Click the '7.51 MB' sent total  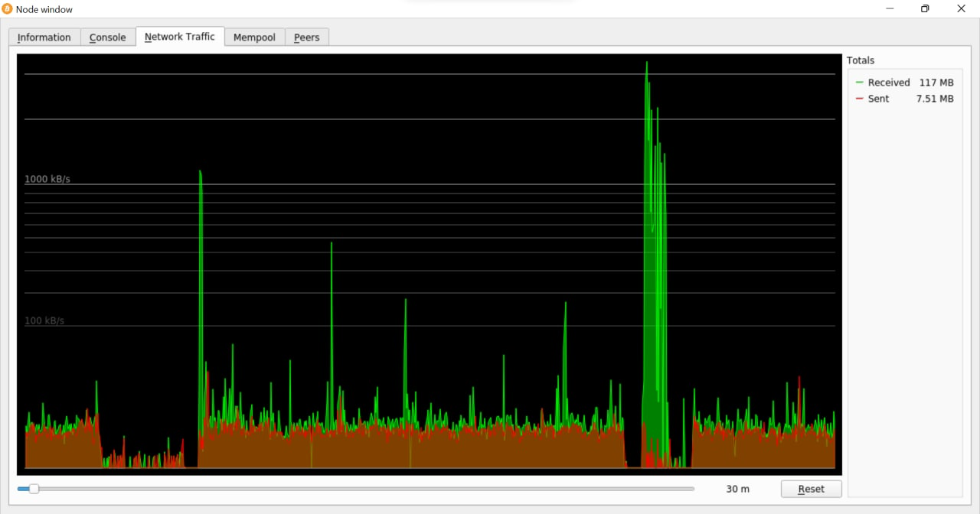click(x=935, y=99)
